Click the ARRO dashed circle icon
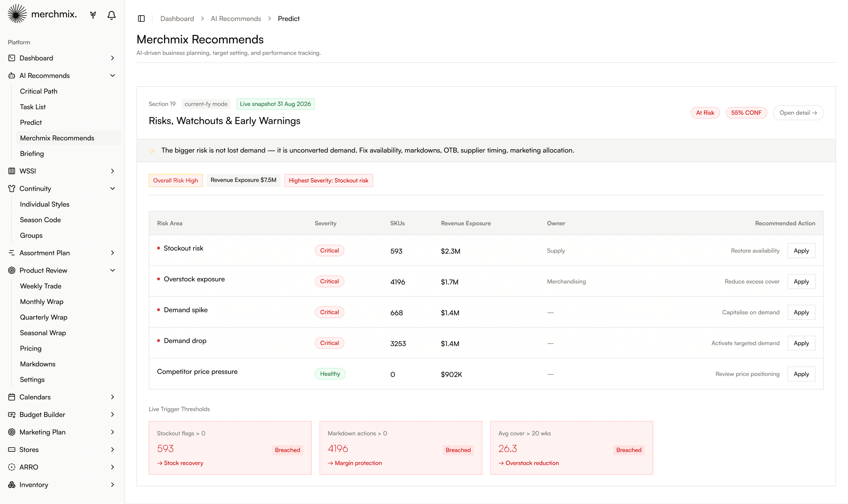The image size is (848, 504). coord(12,467)
